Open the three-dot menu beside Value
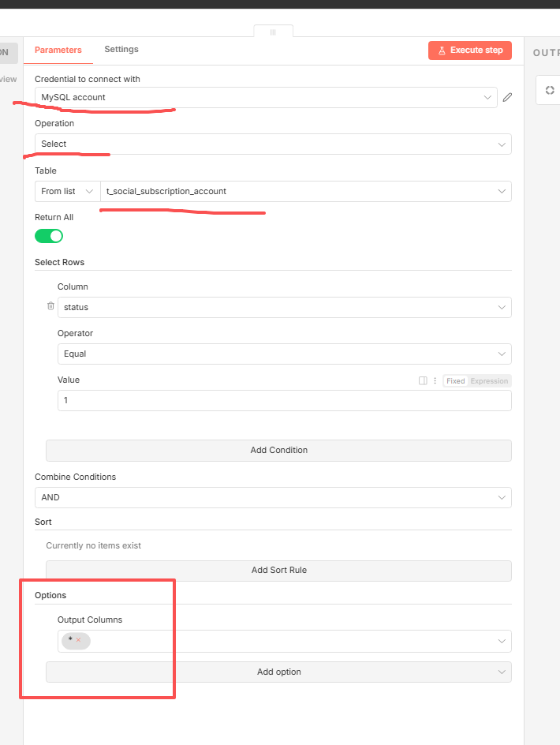560x745 pixels. (x=435, y=380)
